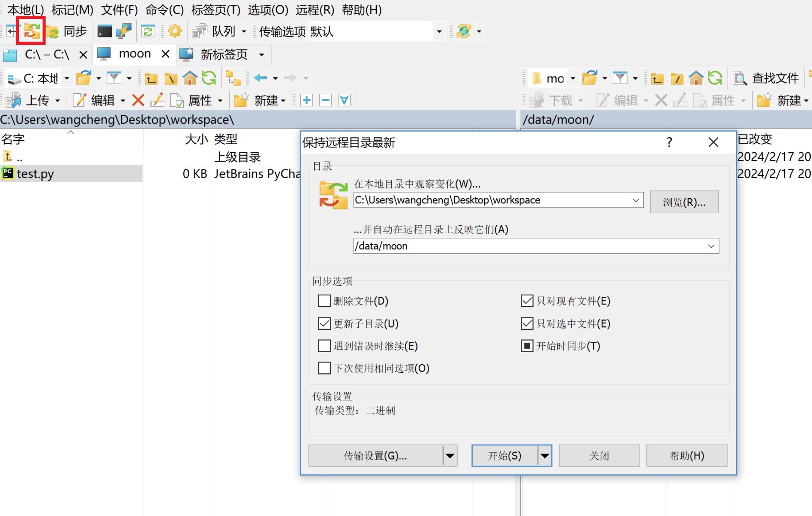Click the Keep Remote Directory Up to Date toolbar icon
The image size is (812, 516).
pos(31,31)
